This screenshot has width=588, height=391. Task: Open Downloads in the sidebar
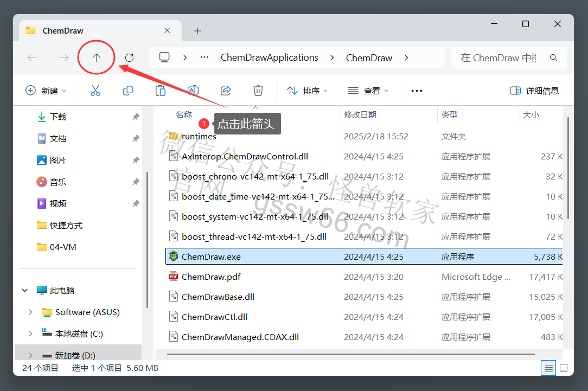coord(52,117)
